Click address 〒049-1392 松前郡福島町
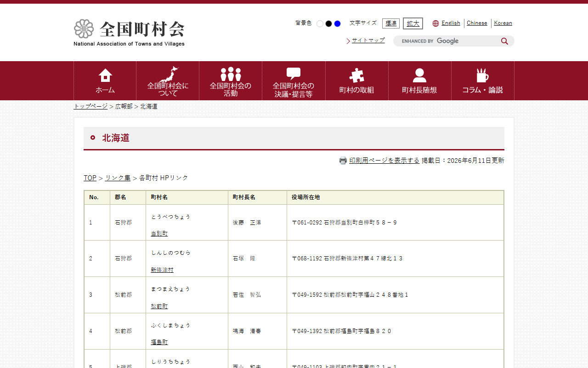Viewport: 588px width, 368px height. [x=341, y=331]
